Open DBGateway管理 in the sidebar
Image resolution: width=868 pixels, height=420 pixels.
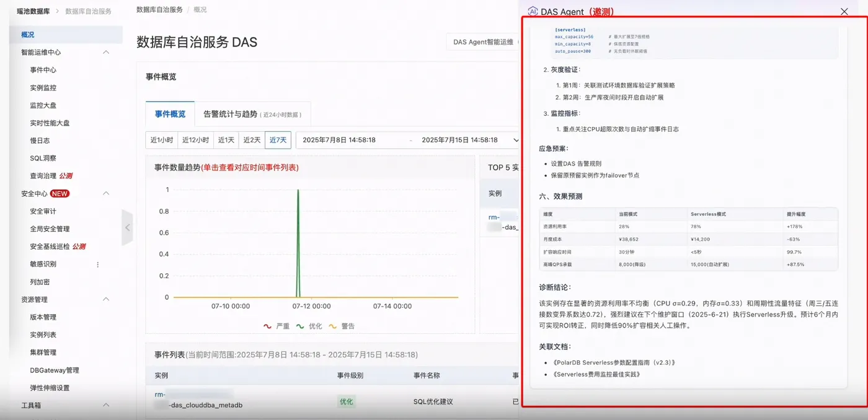click(x=55, y=370)
